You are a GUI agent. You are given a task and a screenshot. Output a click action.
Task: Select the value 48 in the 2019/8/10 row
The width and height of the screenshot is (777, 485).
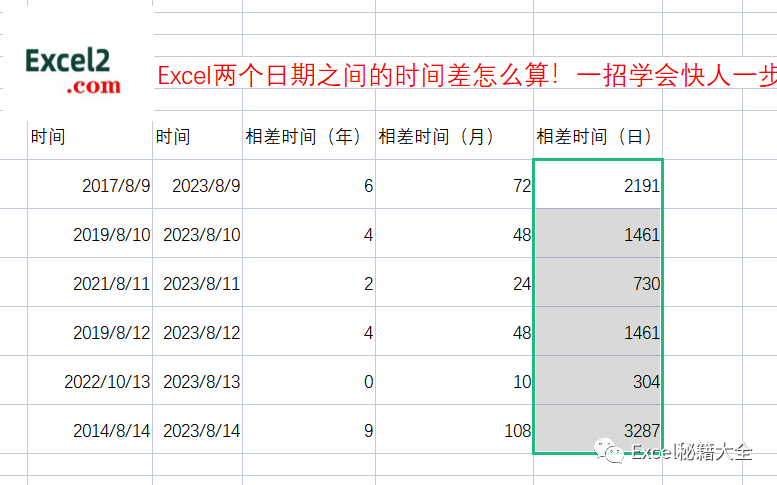tap(454, 233)
